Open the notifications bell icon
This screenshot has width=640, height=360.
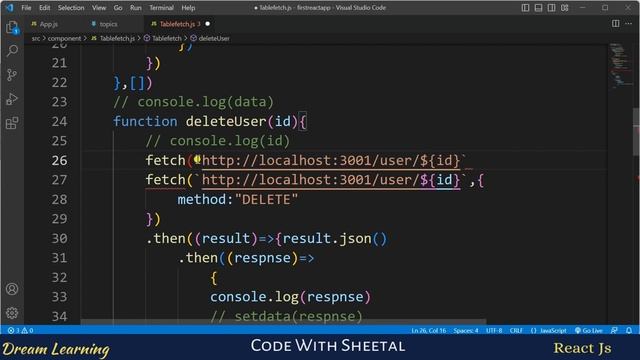(629, 330)
